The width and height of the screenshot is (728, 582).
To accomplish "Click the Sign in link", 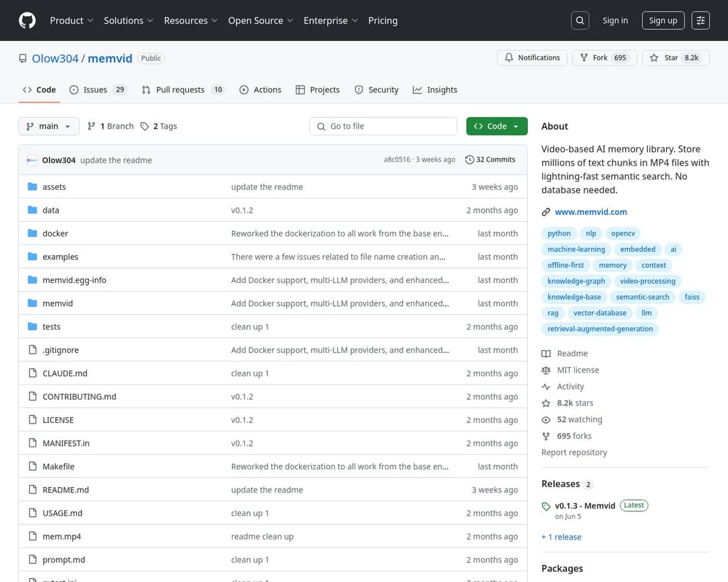I will point(615,20).
